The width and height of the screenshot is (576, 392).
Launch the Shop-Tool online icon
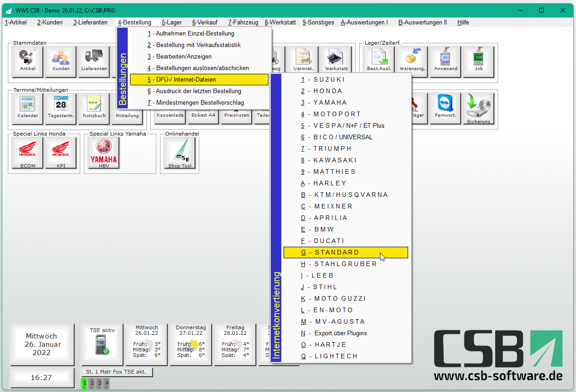point(180,153)
